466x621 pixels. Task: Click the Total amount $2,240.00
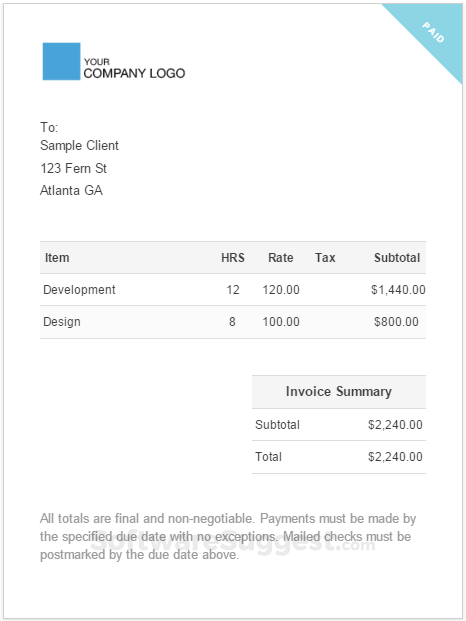coord(395,457)
